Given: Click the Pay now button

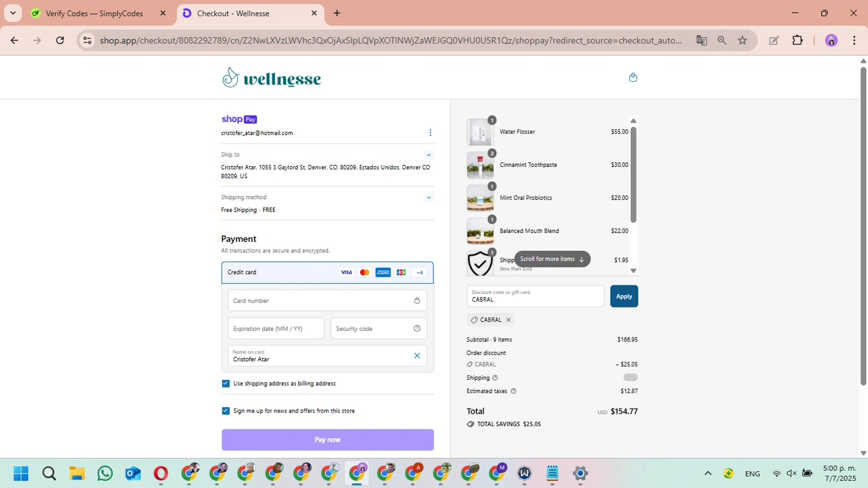Looking at the screenshot, I should click(328, 440).
